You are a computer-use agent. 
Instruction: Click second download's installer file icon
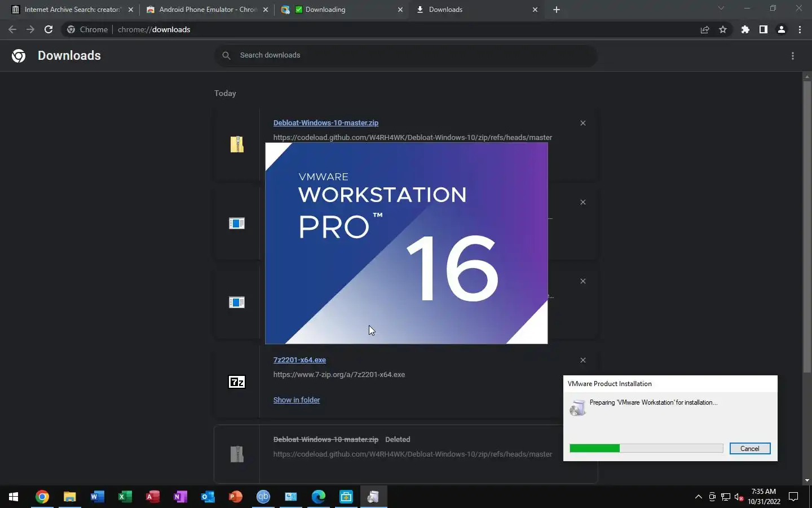[237, 224]
